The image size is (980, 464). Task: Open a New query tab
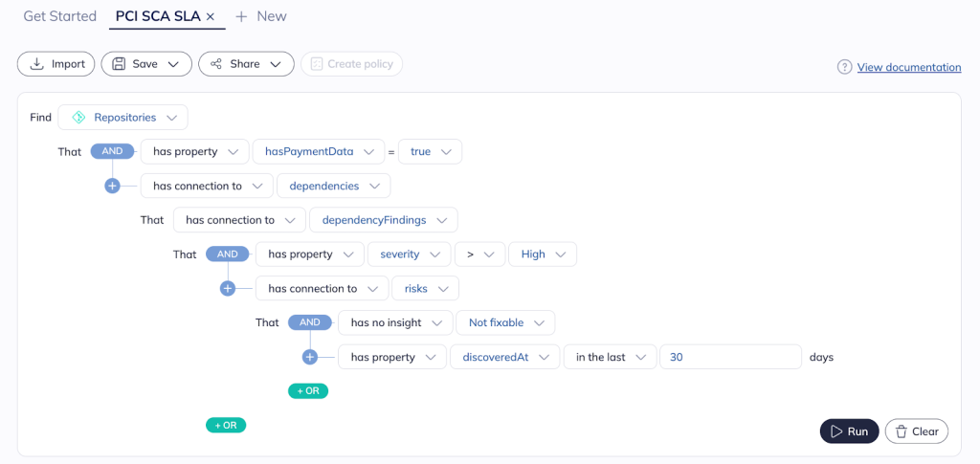coord(260,16)
